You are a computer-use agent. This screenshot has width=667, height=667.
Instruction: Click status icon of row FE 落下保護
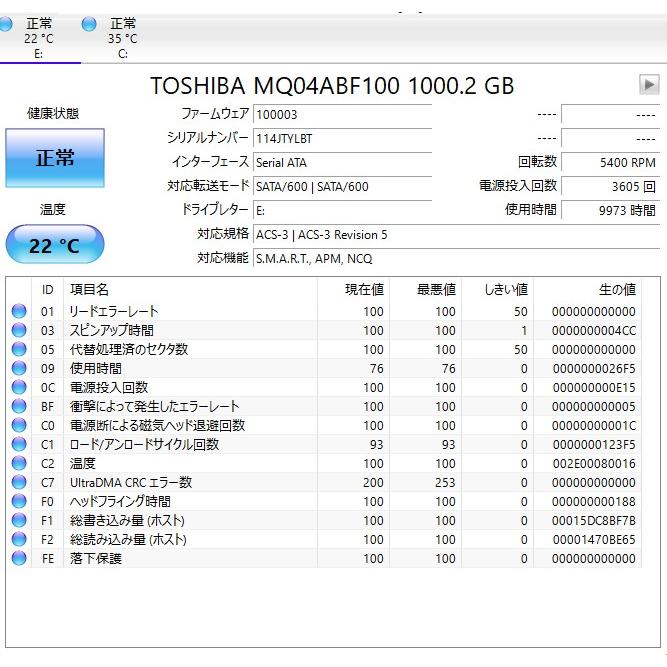point(19,559)
